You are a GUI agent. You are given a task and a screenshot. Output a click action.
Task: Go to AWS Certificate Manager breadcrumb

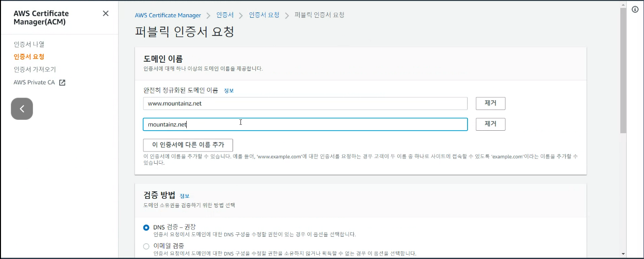(168, 15)
